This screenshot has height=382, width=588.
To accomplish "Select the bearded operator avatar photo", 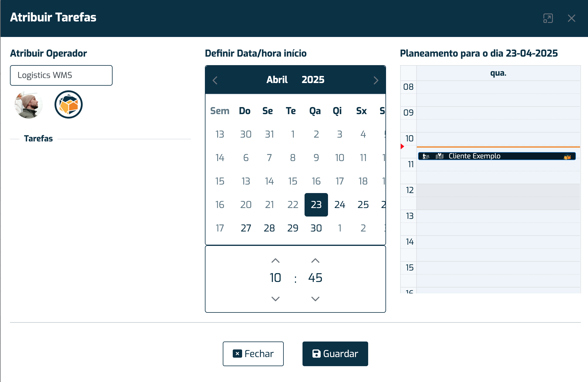I will 29,104.
